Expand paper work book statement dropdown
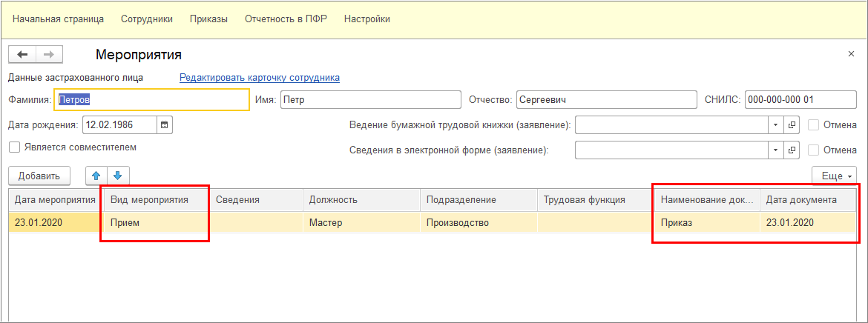Screen dimensions: 868x323 tap(776, 125)
